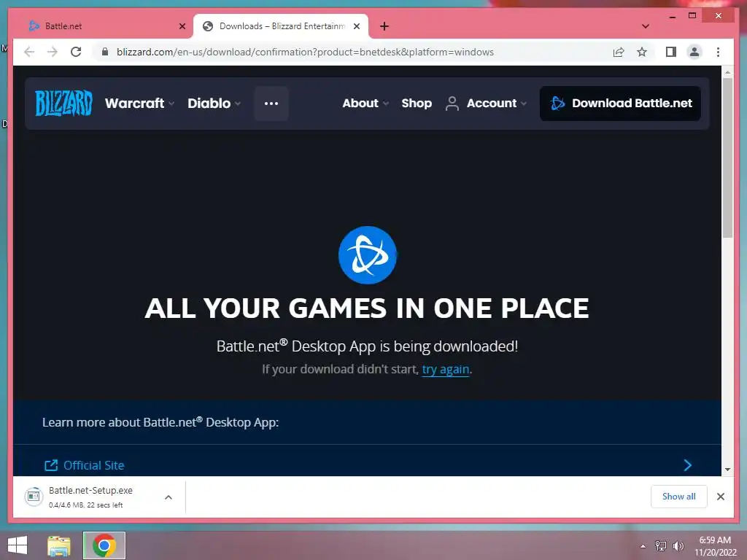
Task: Click the chevron arrow beside Official Site
Action: (687, 465)
